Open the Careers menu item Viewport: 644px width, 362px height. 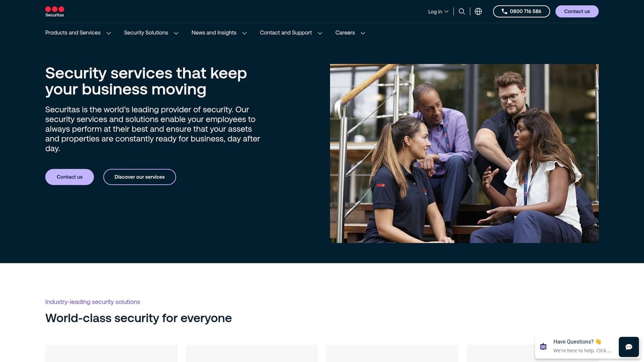345,33
